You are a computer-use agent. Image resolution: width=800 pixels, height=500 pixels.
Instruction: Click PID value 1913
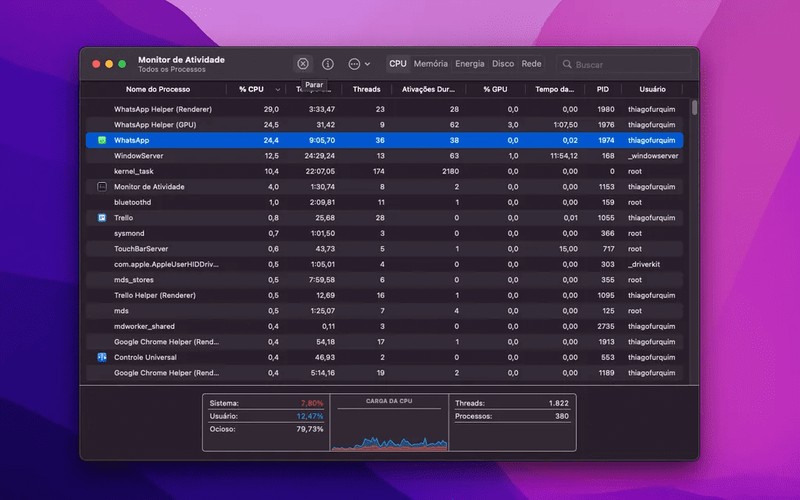tap(606, 342)
